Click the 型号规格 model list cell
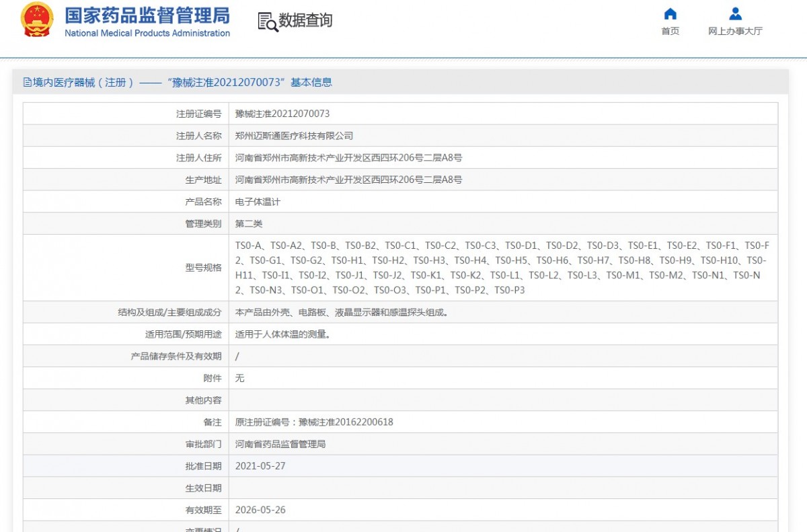Screen dimensions: 807x532 502,268
